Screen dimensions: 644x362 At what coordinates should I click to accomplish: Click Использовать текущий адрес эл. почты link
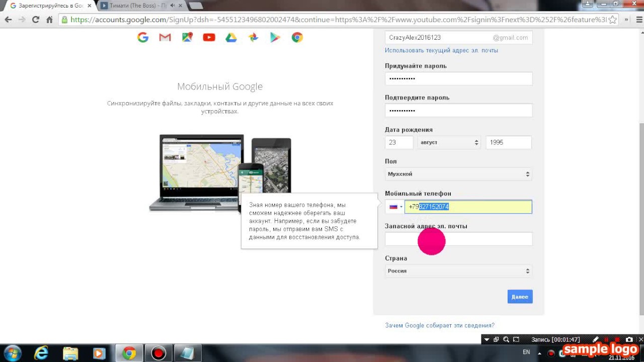[x=441, y=50]
